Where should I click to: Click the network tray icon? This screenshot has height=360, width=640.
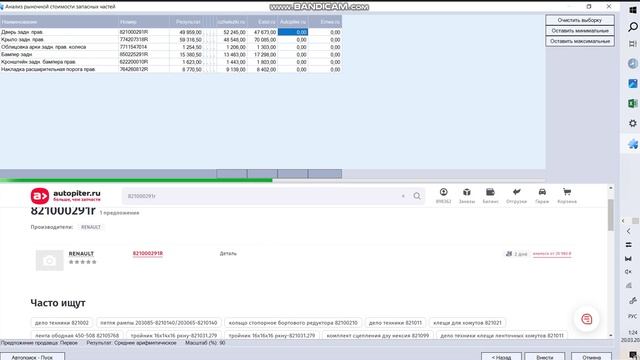click(x=629, y=285)
